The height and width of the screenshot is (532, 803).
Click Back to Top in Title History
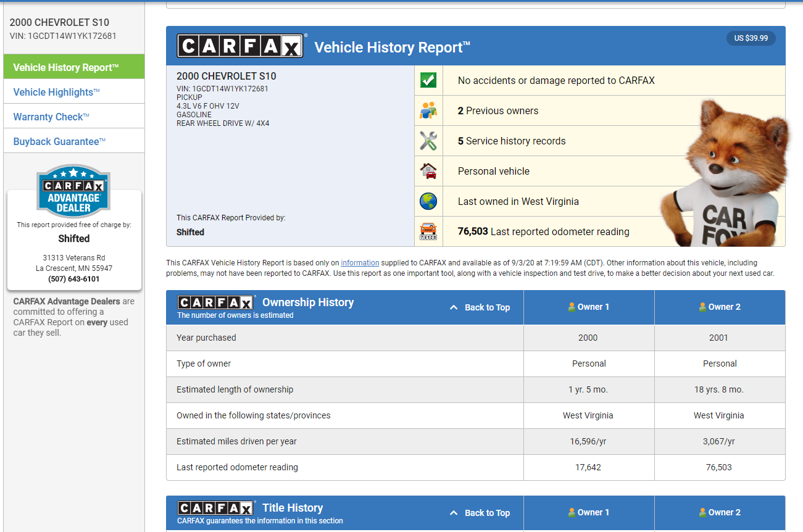(x=487, y=513)
